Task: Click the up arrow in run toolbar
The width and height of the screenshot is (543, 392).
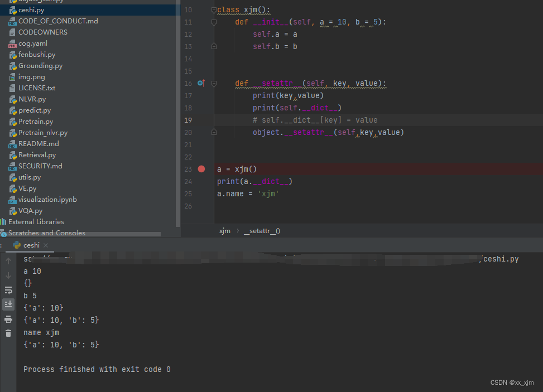Action: point(8,261)
